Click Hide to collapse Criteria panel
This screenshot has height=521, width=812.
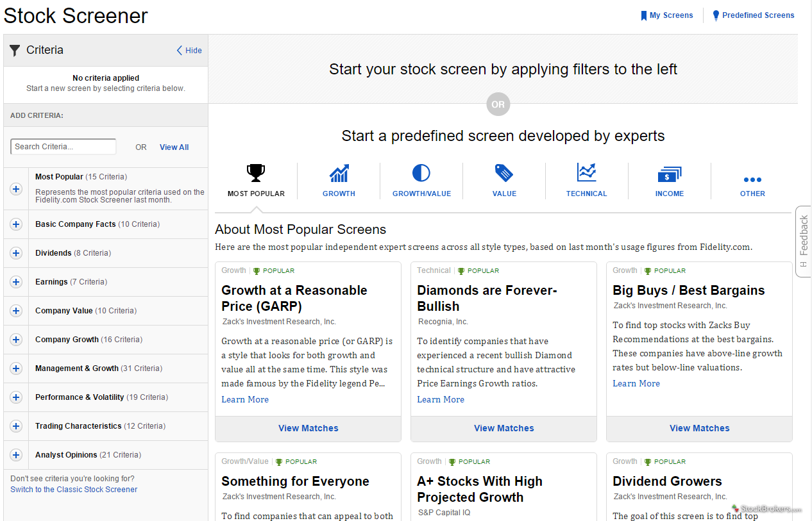(x=194, y=51)
